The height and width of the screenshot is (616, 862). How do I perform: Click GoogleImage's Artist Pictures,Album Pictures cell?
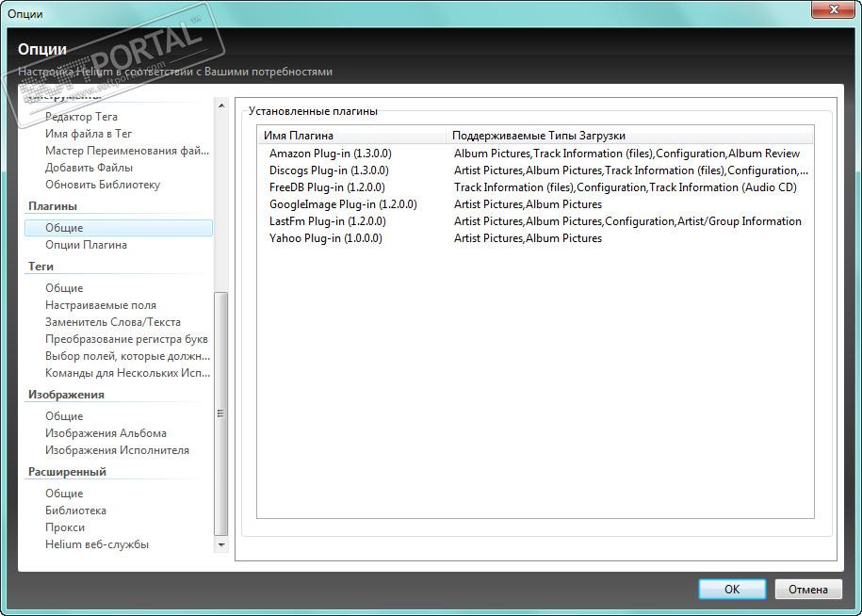click(x=528, y=204)
